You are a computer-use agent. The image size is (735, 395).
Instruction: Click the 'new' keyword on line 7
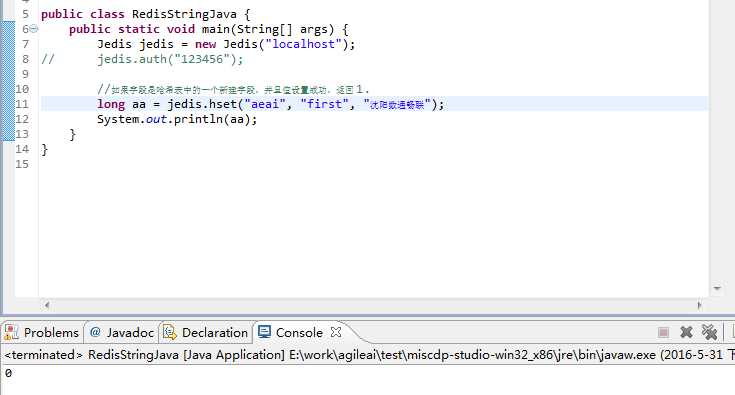tap(205, 44)
